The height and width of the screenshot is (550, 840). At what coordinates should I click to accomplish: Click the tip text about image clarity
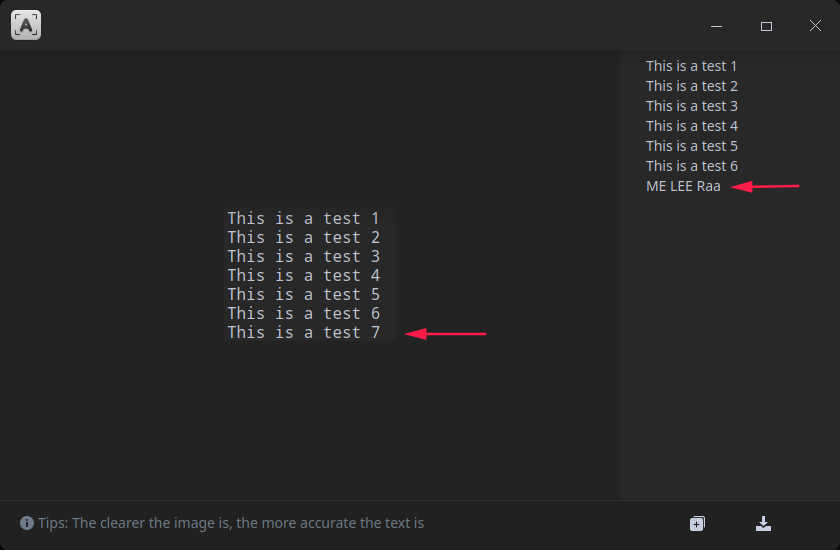(x=231, y=523)
